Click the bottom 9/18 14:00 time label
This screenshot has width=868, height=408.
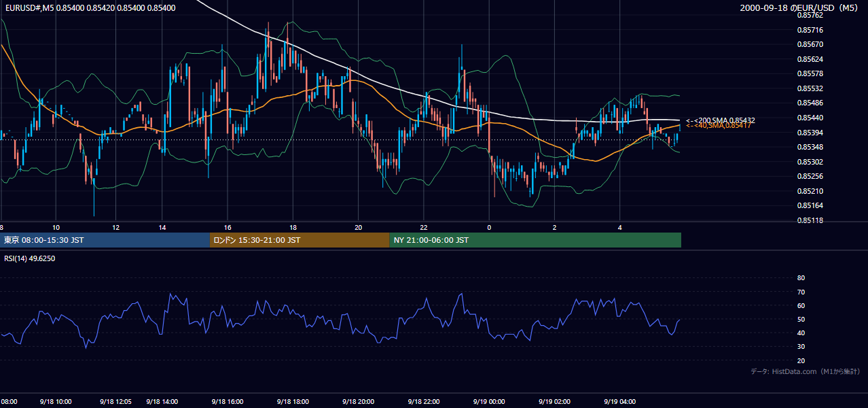pos(162,402)
